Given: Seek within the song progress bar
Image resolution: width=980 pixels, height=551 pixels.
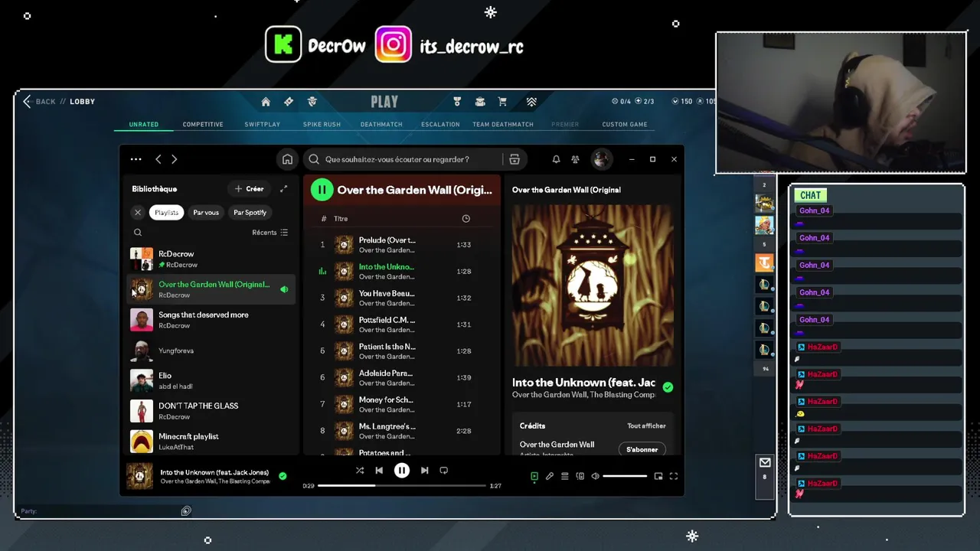Looking at the screenshot, I should pyautogui.click(x=402, y=486).
